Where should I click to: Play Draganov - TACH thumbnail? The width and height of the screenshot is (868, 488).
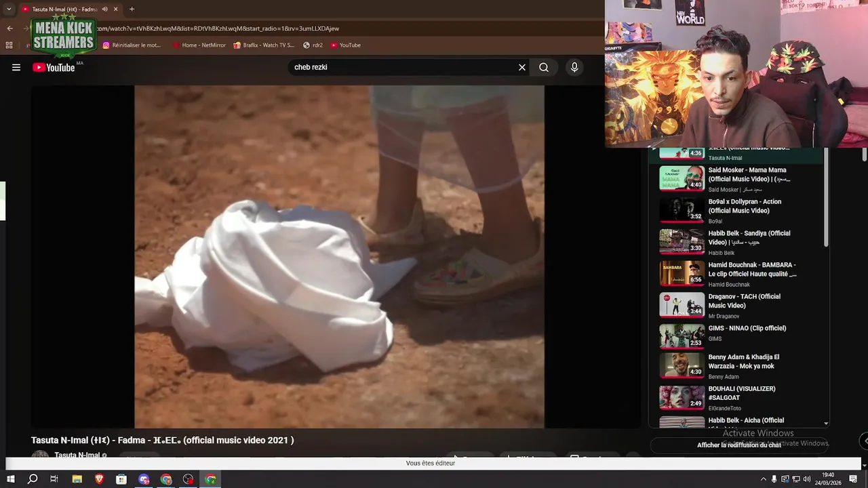(682, 305)
